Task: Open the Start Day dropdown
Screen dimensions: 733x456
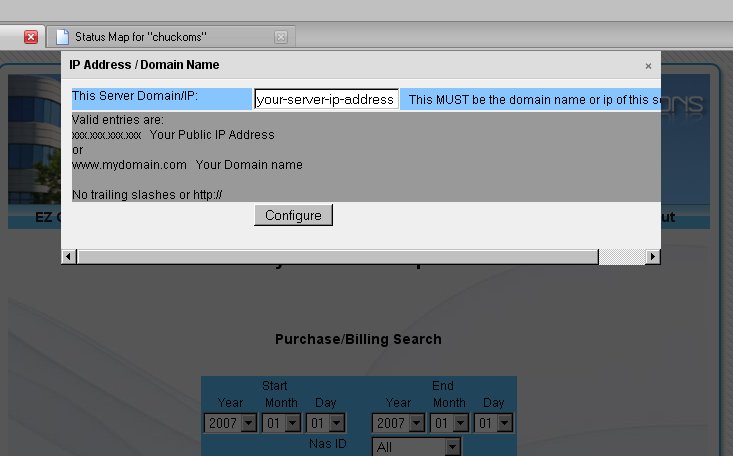Action: click(325, 423)
